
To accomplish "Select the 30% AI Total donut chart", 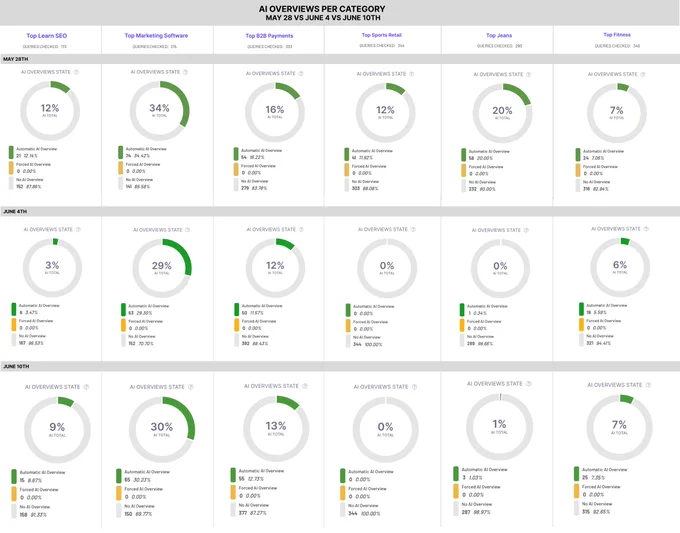I will [162, 430].
